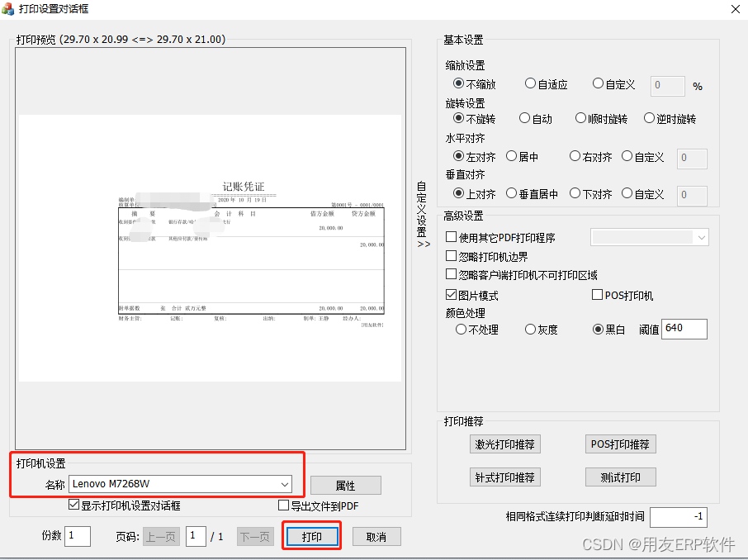Close the print settings dialog

[735, 9]
